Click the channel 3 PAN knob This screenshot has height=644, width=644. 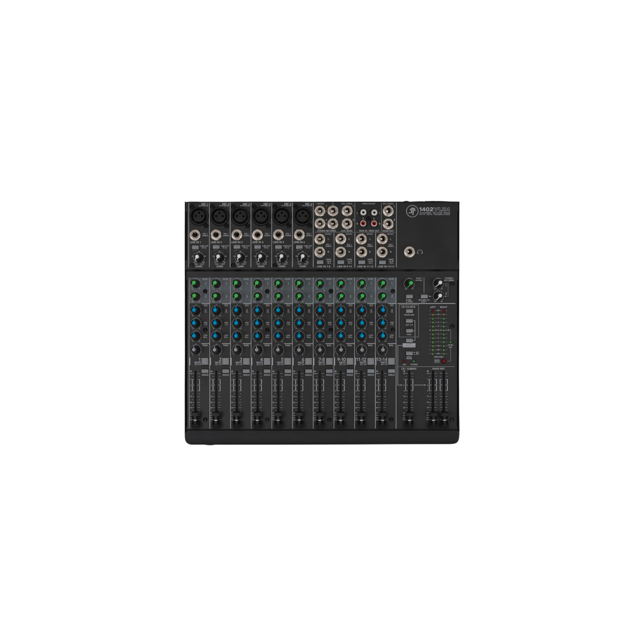[x=236, y=349]
